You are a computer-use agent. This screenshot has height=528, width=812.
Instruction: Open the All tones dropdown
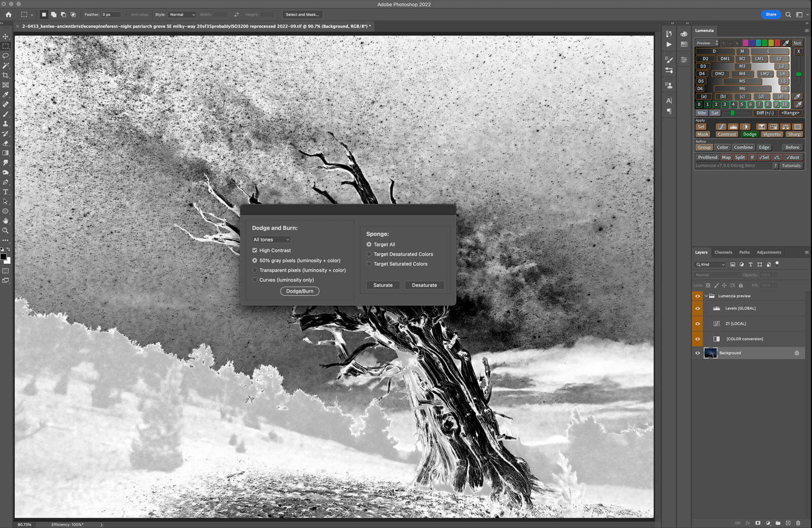click(271, 239)
